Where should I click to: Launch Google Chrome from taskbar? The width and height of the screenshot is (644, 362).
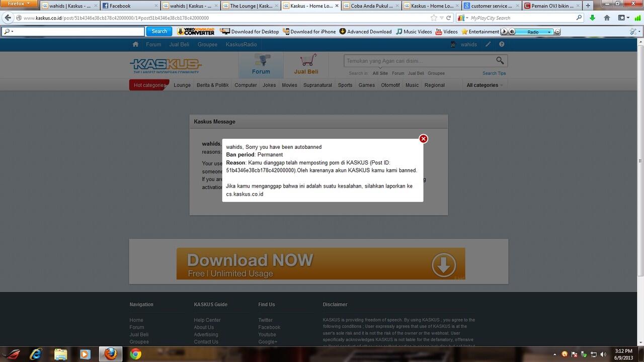point(135,354)
